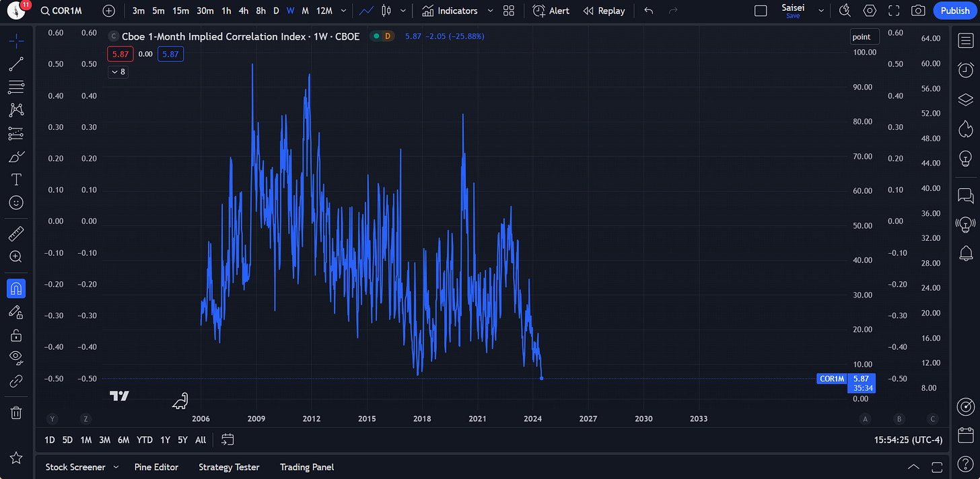
Task: Expand the time interval dropdown after 12M
Action: point(345,11)
